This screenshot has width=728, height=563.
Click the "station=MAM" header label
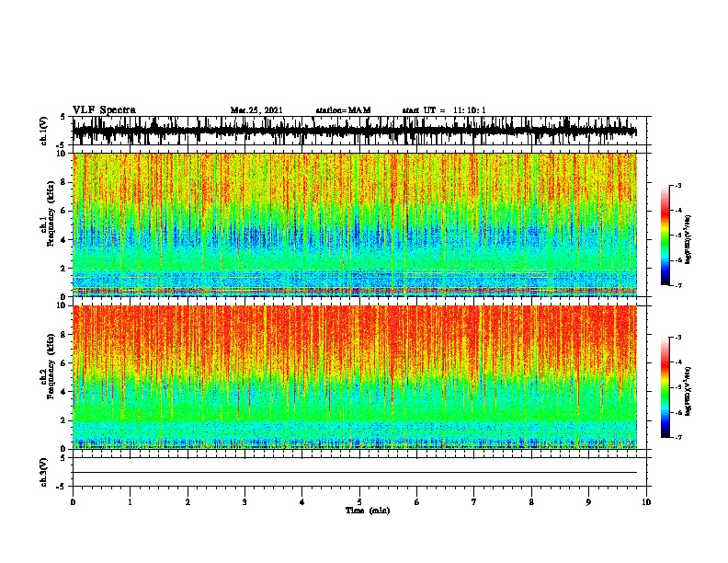[x=343, y=110]
